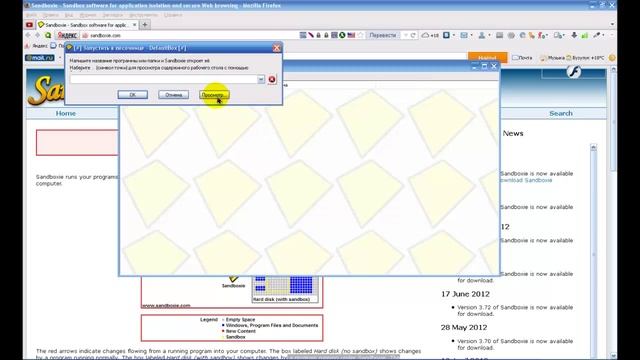
Task: Click the toolbar envelope mail icon
Action: pyautogui.click(x=464, y=36)
